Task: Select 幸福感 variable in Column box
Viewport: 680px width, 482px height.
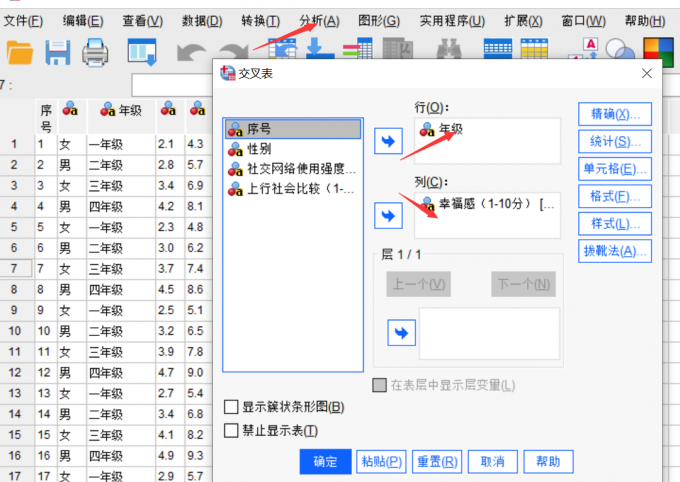Action: 487,203
